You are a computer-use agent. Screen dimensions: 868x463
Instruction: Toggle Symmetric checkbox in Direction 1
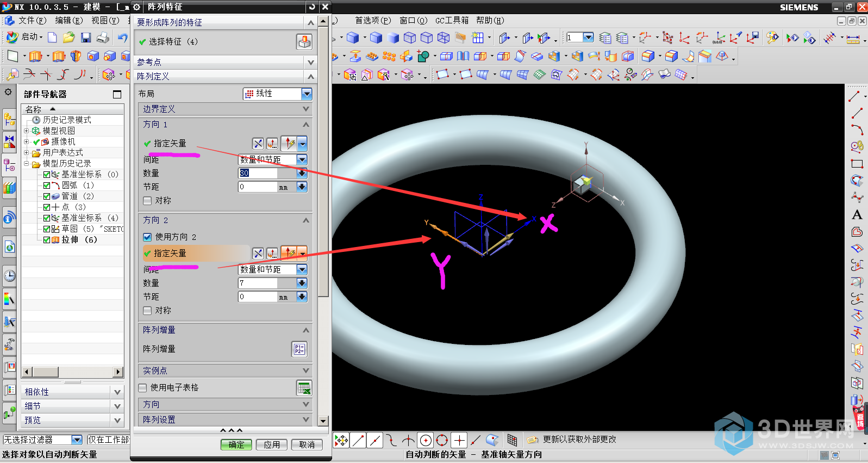click(x=147, y=201)
